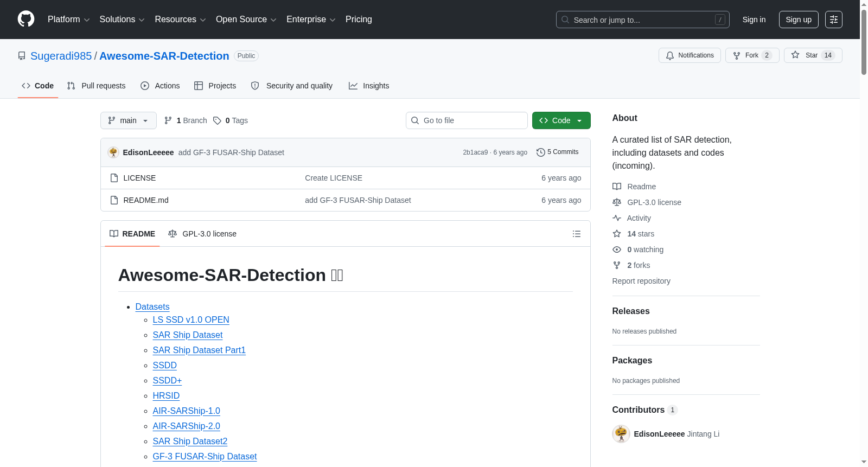Click the Sign up button
The height and width of the screenshot is (467, 868).
coord(799,20)
